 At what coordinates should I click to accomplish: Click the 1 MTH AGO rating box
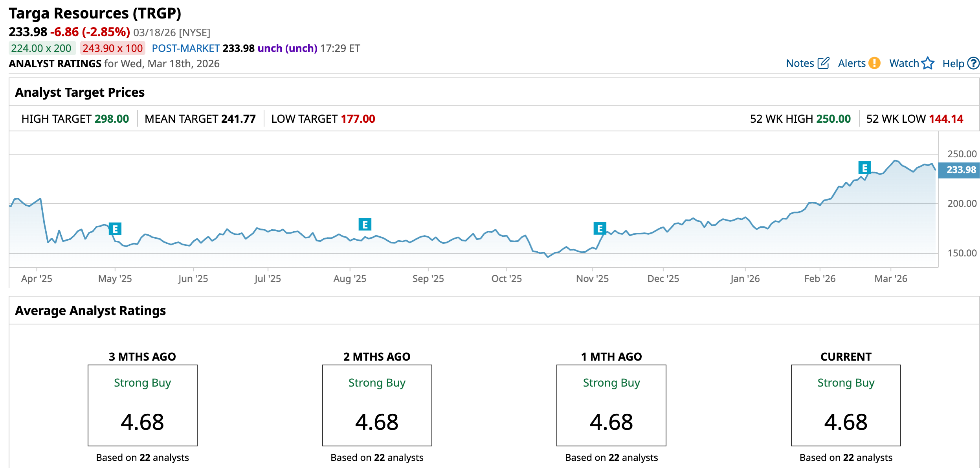click(611, 405)
